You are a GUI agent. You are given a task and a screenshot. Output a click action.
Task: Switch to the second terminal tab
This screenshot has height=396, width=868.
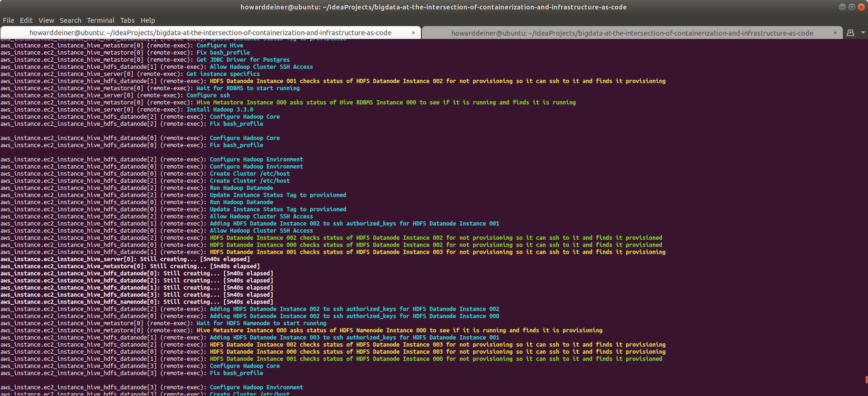[x=632, y=33]
